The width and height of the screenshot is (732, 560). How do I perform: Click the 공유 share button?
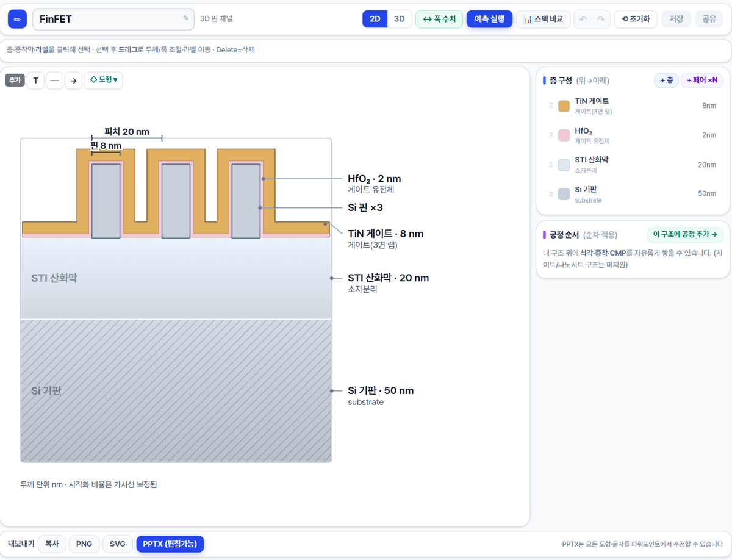click(709, 19)
